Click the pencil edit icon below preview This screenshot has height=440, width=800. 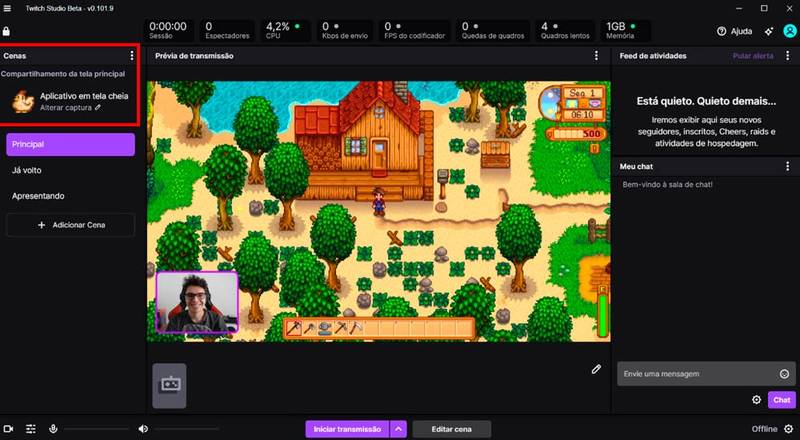(x=596, y=369)
